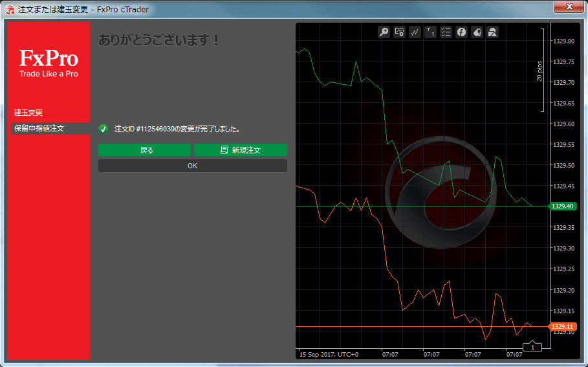This screenshot has width=588, height=367.
Task: Click the 注文ID #112546039 confirmation message
Action: [x=177, y=129]
